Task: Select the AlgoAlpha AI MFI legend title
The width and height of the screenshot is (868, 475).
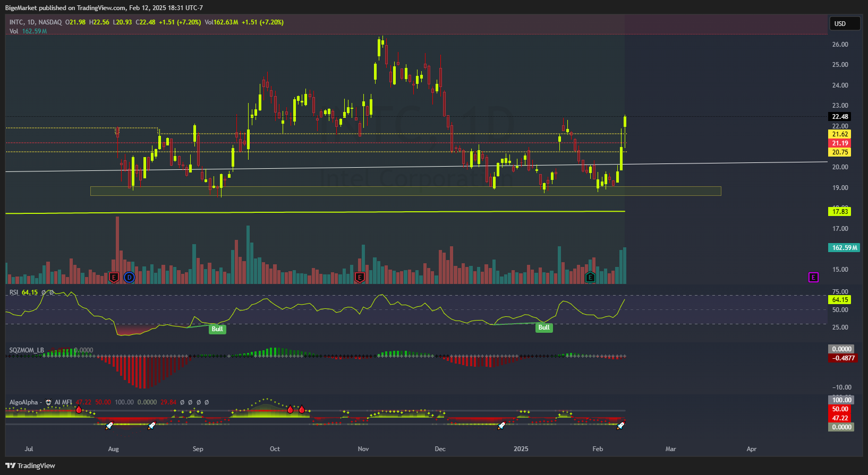Action: (40, 402)
